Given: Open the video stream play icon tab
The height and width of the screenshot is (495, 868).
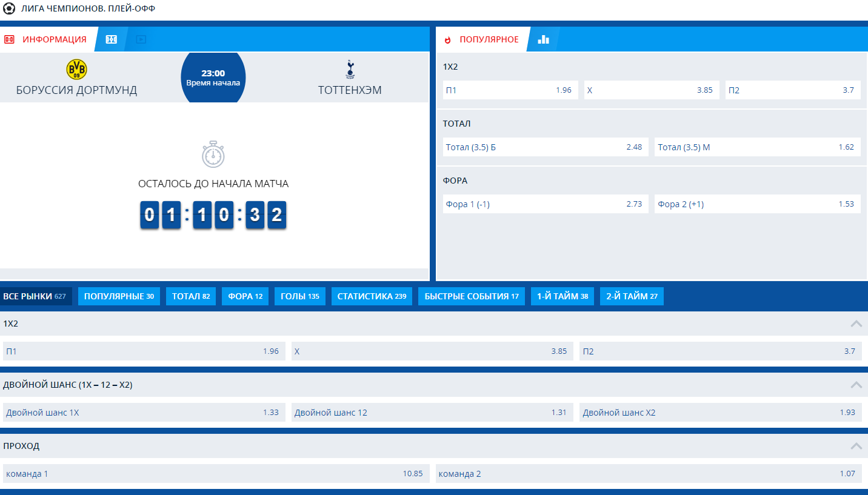Looking at the screenshot, I should 141,39.
